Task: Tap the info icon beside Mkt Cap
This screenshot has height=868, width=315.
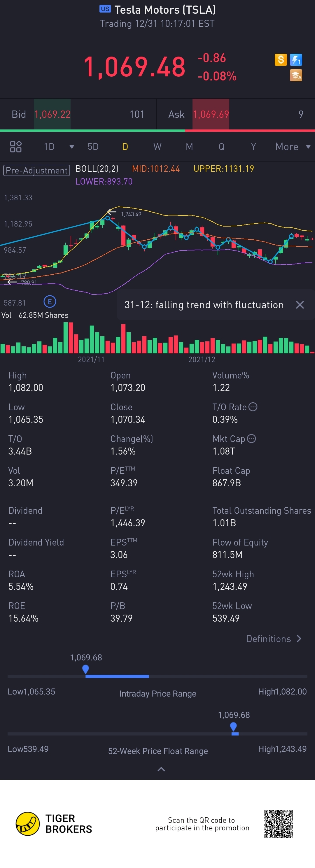Action: [x=251, y=439]
